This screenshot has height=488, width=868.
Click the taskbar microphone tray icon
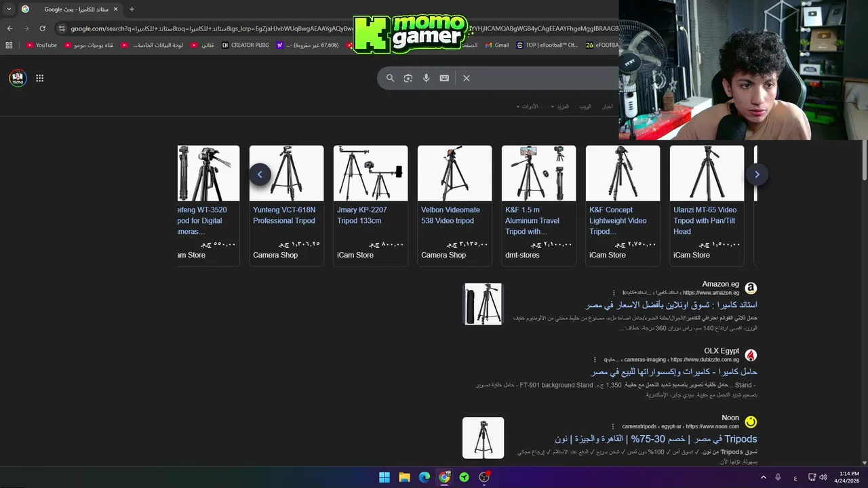(778, 477)
